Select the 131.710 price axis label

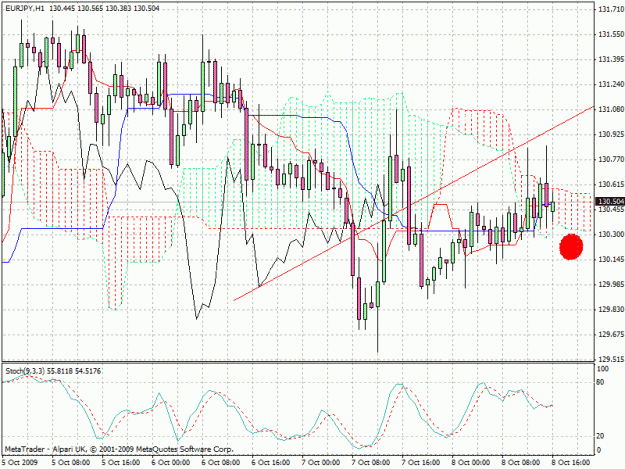tap(611, 9)
